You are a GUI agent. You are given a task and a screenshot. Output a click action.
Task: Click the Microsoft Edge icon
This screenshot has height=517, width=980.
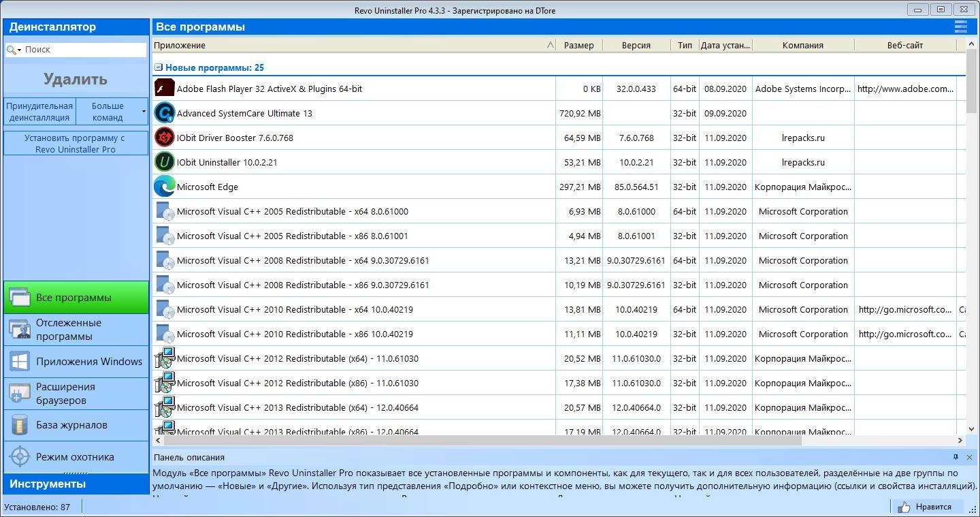pos(165,187)
